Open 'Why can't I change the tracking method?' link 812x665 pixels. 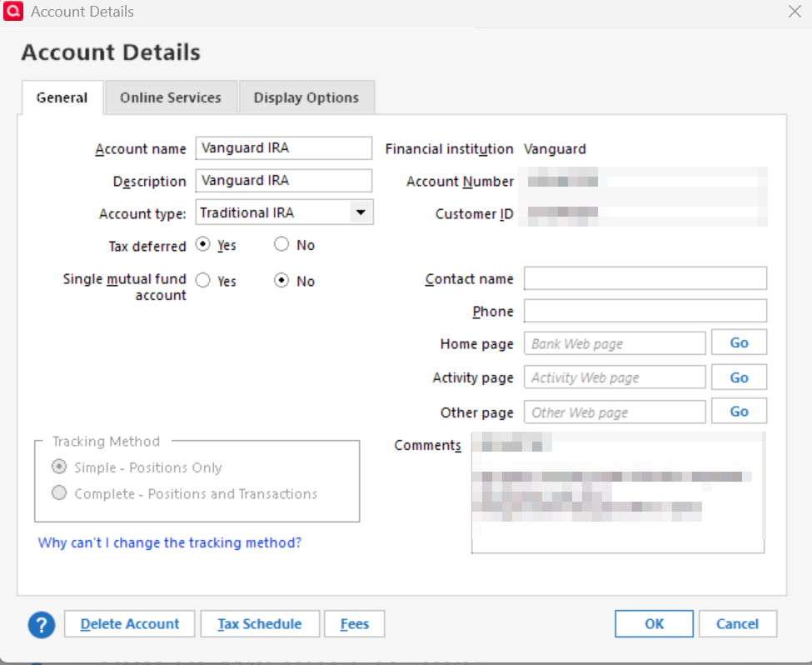[170, 542]
